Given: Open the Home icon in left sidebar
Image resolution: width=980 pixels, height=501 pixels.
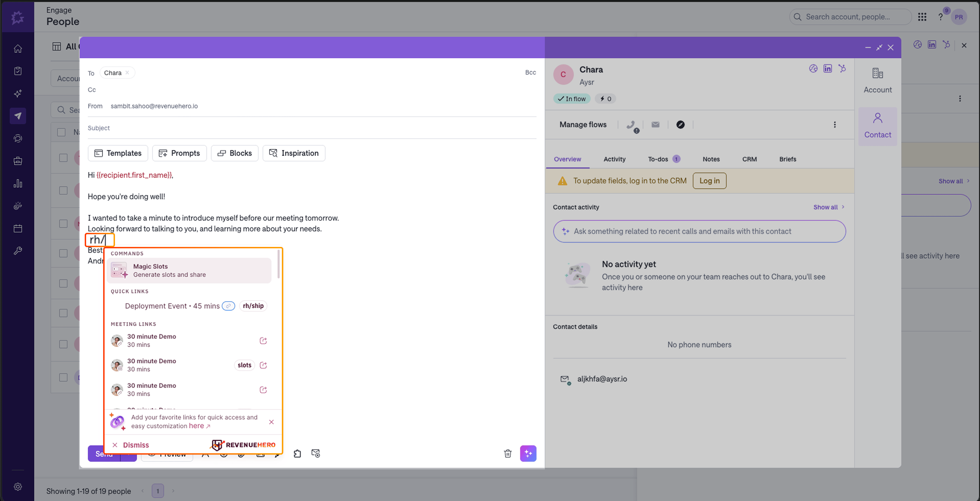Looking at the screenshot, I should pyautogui.click(x=18, y=49).
